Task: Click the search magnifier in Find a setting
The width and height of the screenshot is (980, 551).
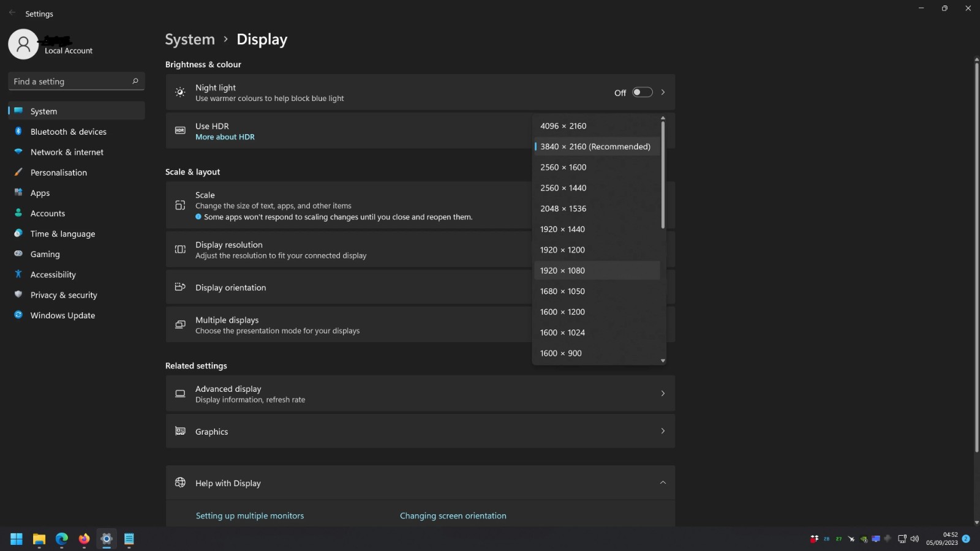Action: coord(135,81)
